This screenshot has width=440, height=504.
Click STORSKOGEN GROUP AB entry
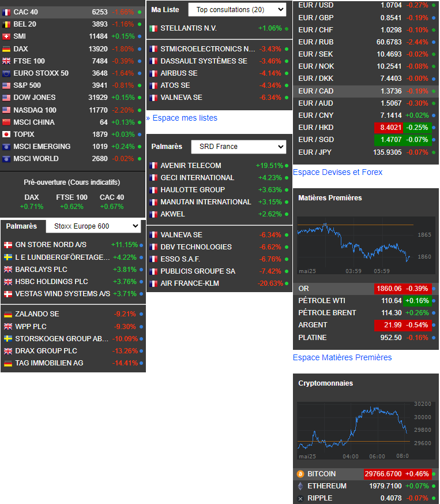(x=62, y=339)
